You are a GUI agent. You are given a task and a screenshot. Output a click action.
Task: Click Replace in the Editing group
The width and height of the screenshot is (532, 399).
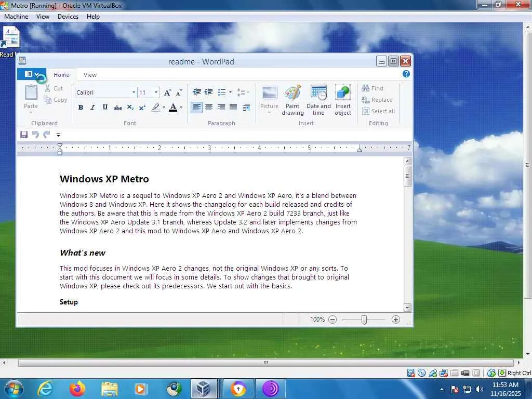377,100
